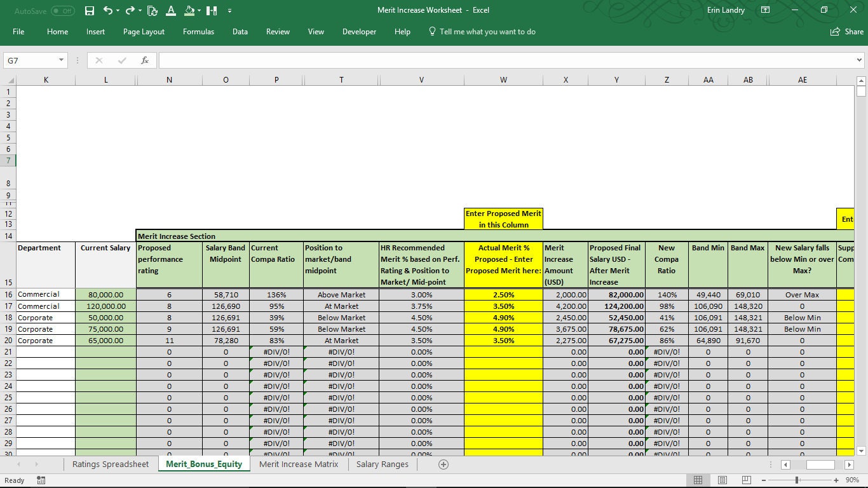Click the Above Market cell in row 16
This screenshot has width=868, height=488.
(x=341, y=295)
